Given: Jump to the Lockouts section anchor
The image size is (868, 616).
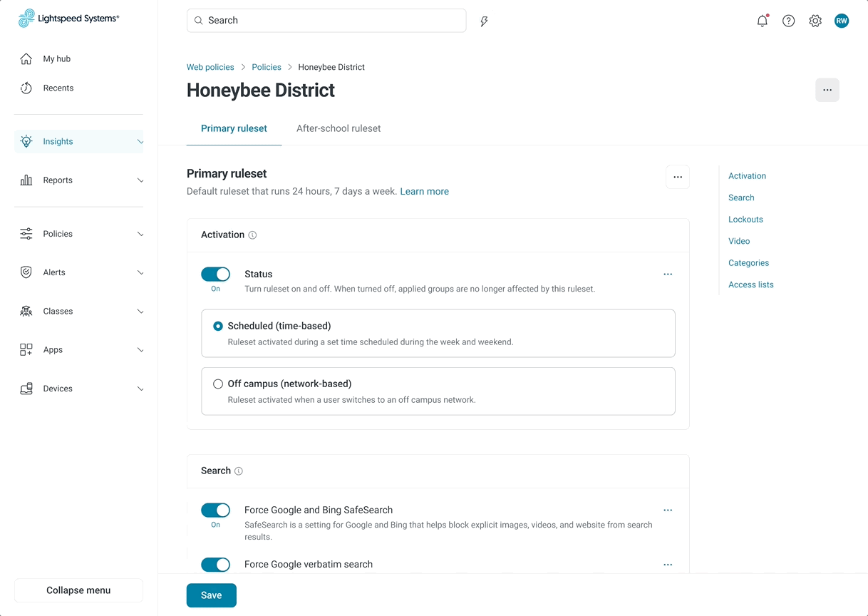Looking at the screenshot, I should point(745,219).
